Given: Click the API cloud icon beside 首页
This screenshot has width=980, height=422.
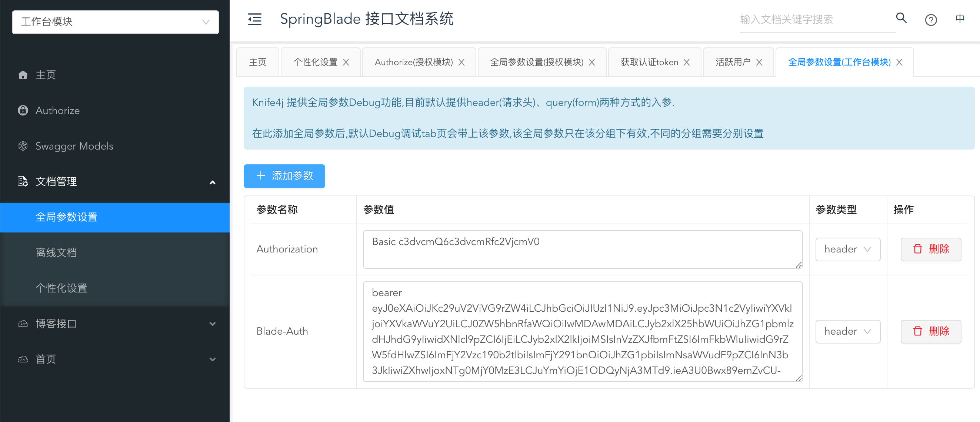Looking at the screenshot, I should pos(23,359).
